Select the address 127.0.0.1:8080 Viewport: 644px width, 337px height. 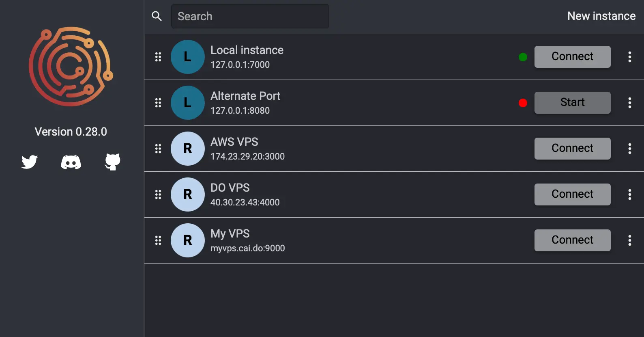click(x=240, y=110)
